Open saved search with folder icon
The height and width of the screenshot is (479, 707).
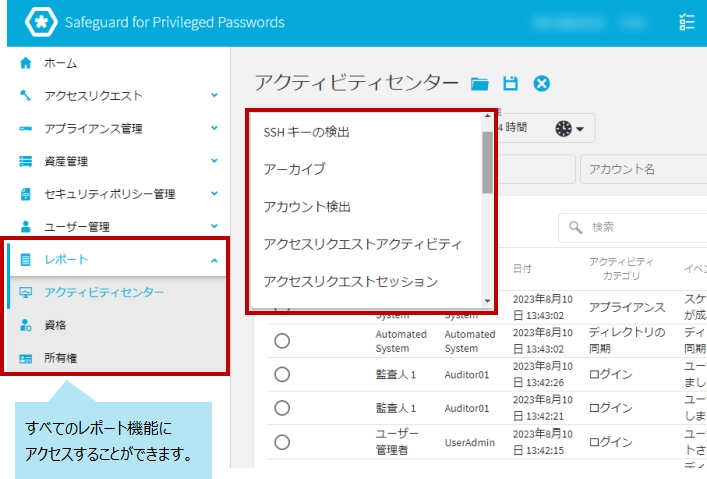point(479,83)
